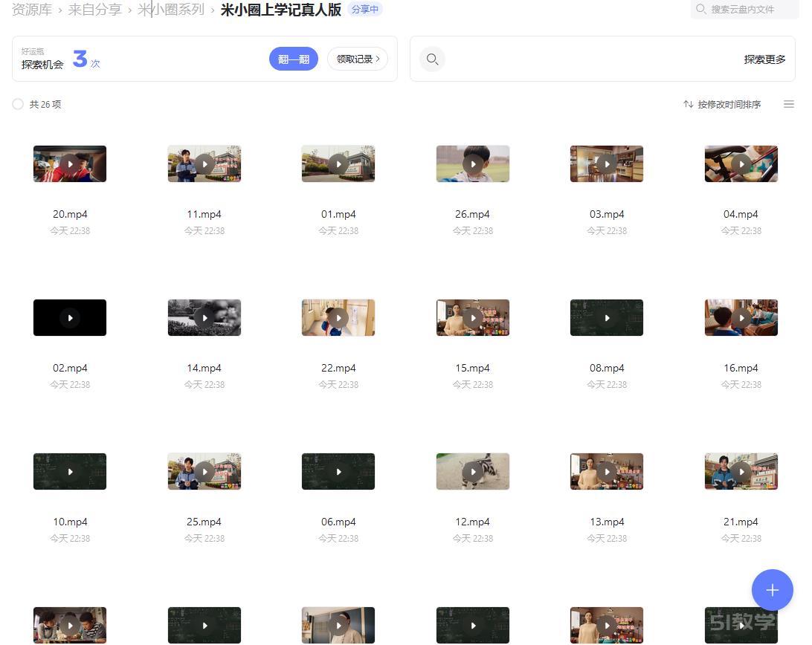Select all items with the circle checkbox
This screenshot has width=812, height=645.
pos(18,104)
